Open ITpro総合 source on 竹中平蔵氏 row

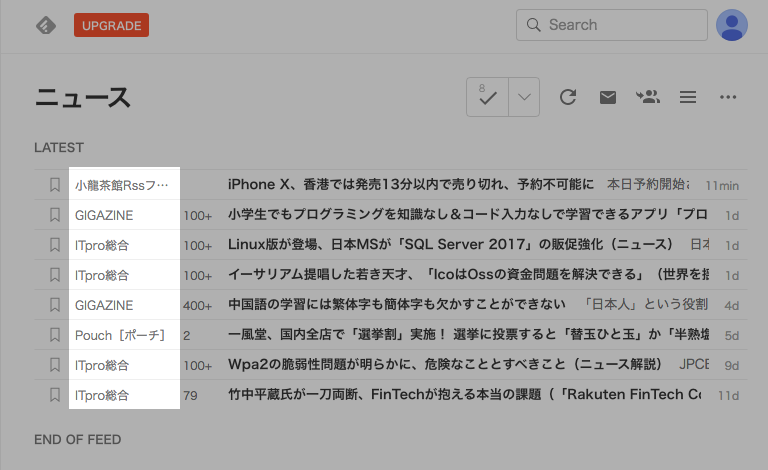tap(102, 395)
